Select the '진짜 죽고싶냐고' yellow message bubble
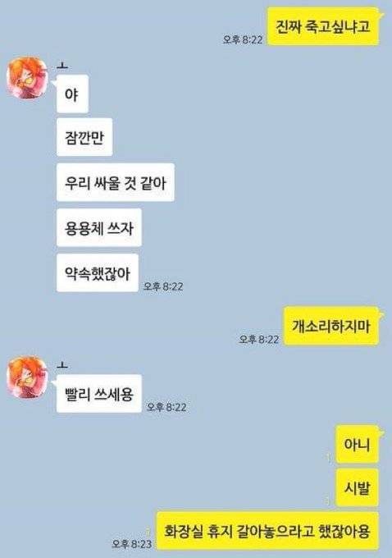The width and height of the screenshot is (392, 558). [323, 27]
